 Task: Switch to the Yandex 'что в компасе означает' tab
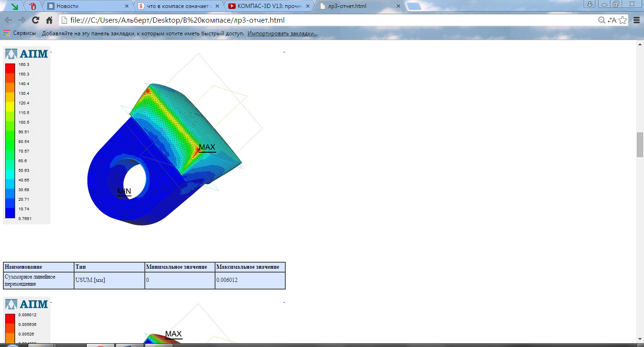click(178, 6)
